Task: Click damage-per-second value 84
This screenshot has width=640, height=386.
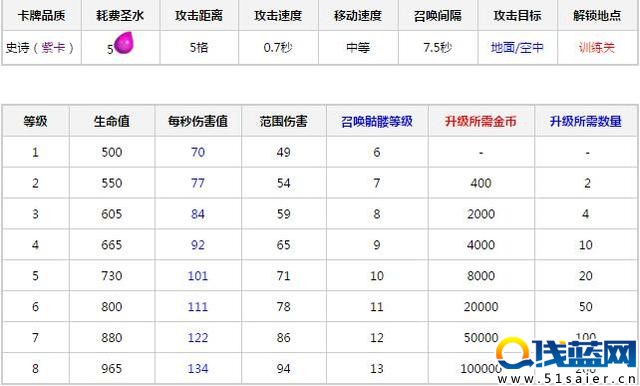Action: click(198, 214)
